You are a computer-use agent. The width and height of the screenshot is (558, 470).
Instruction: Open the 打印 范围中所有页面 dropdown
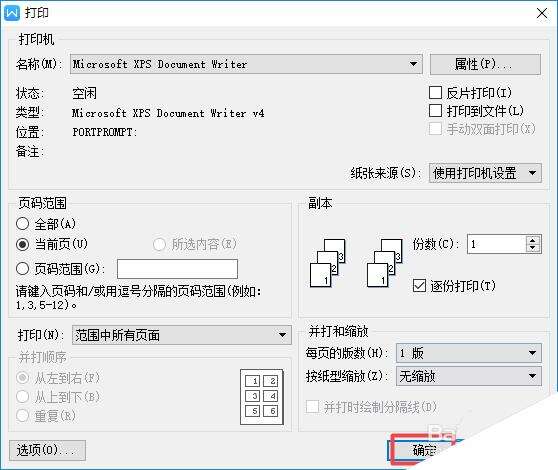(181, 335)
